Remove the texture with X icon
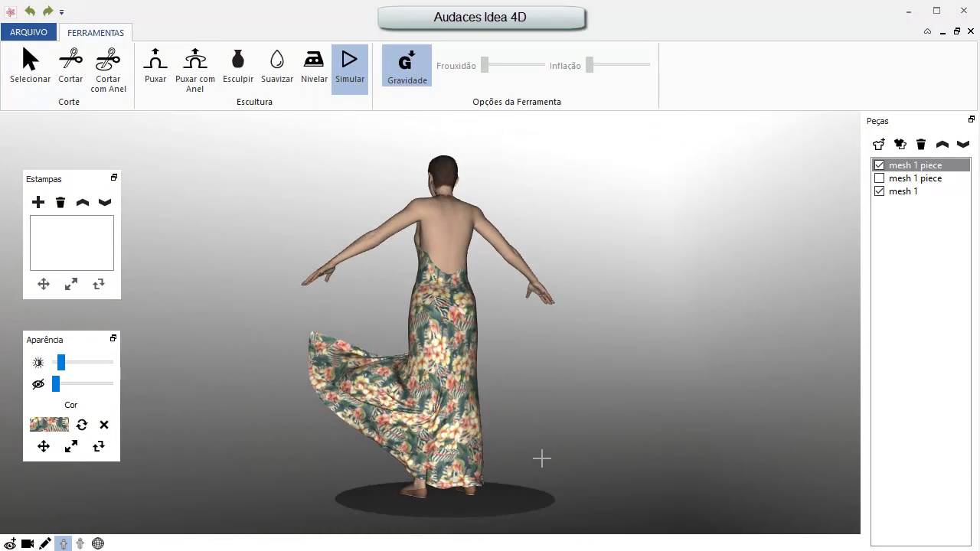 [x=104, y=425]
